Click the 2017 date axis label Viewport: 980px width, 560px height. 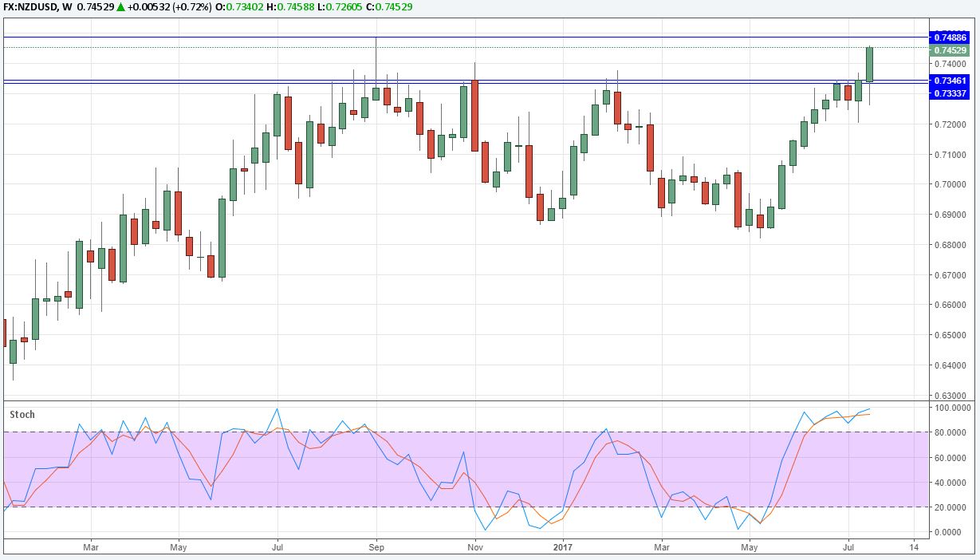(563, 547)
